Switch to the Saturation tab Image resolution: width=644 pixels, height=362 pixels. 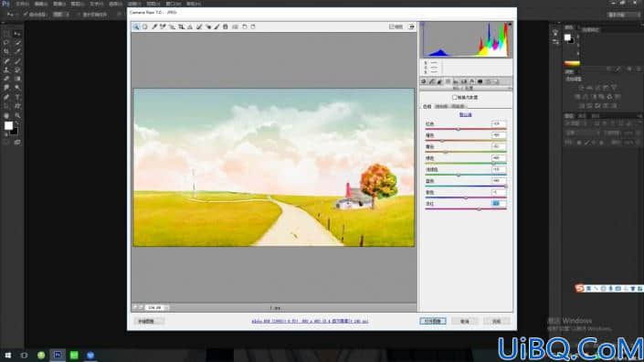tap(441, 106)
